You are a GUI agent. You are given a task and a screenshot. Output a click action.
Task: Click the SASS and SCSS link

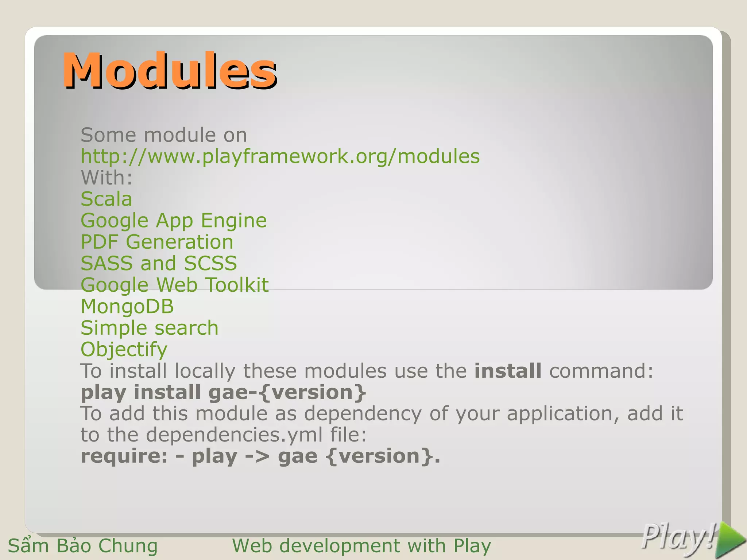coord(159,263)
